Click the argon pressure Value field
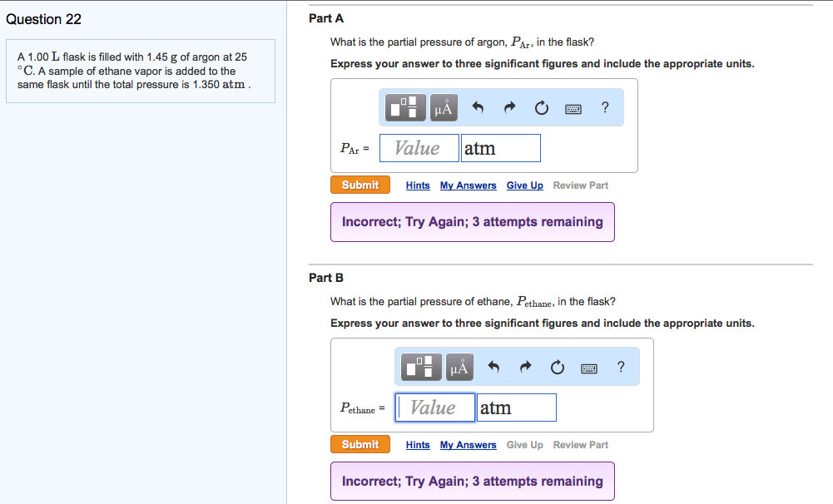This screenshot has width=833, height=504. tap(419, 148)
